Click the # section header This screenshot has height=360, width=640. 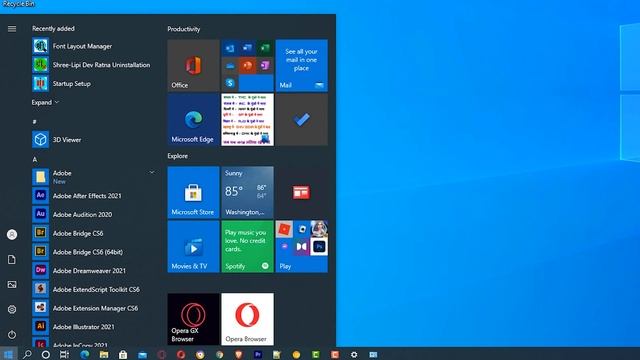34,122
